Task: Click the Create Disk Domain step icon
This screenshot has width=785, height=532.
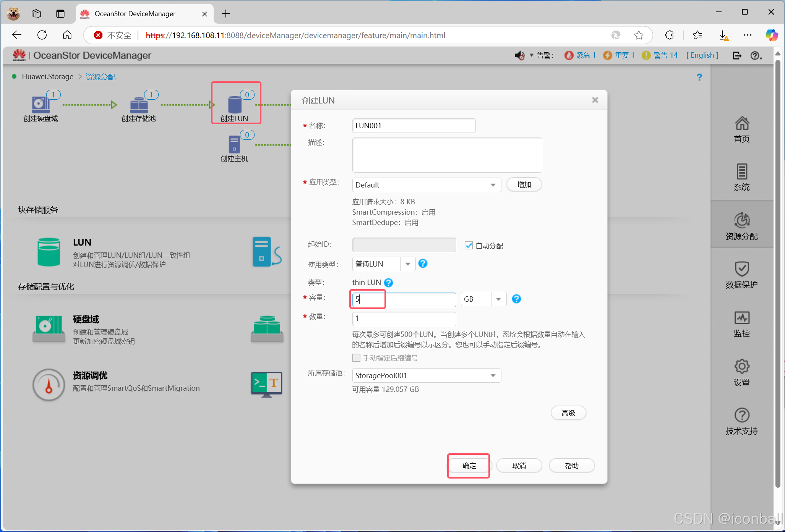Action: click(x=41, y=104)
